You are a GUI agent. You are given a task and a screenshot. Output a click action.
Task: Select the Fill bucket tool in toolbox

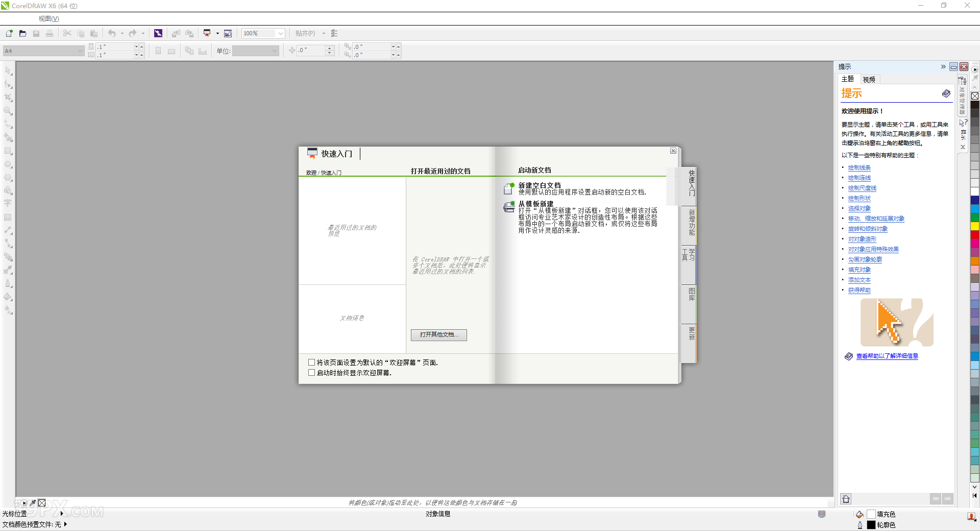pos(8,297)
